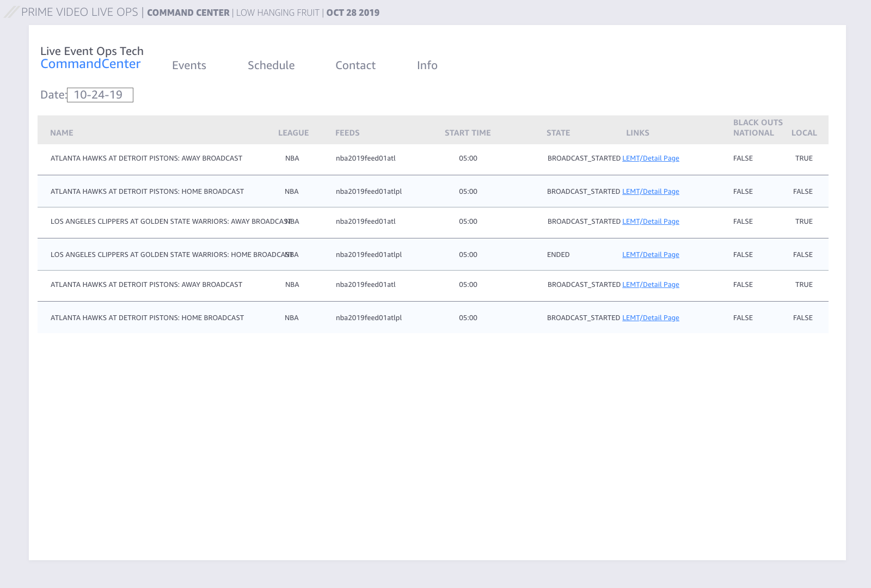Click the STATE column header

(x=558, y=133)
